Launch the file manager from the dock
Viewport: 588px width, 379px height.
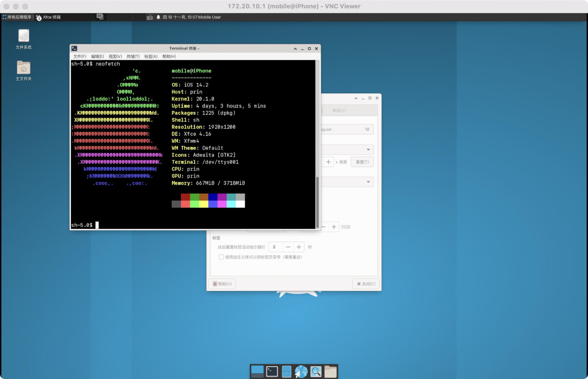286,371
